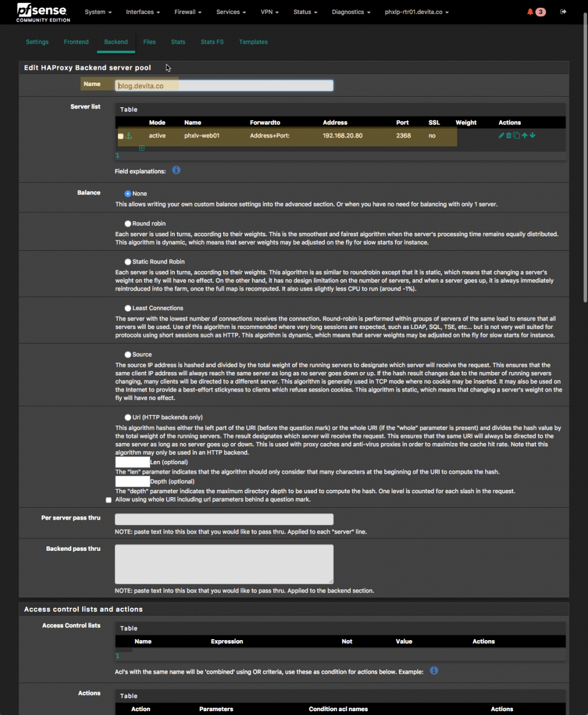Go to the Stats FS tab

(212, 42)
